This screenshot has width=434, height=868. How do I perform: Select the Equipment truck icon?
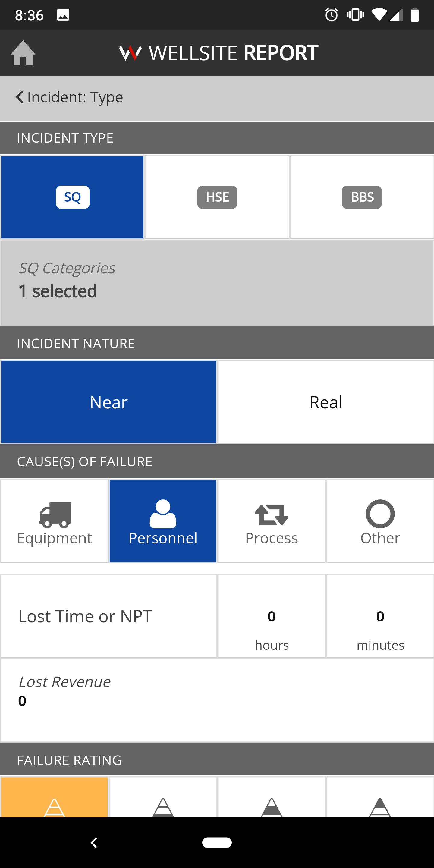[55, 514]
